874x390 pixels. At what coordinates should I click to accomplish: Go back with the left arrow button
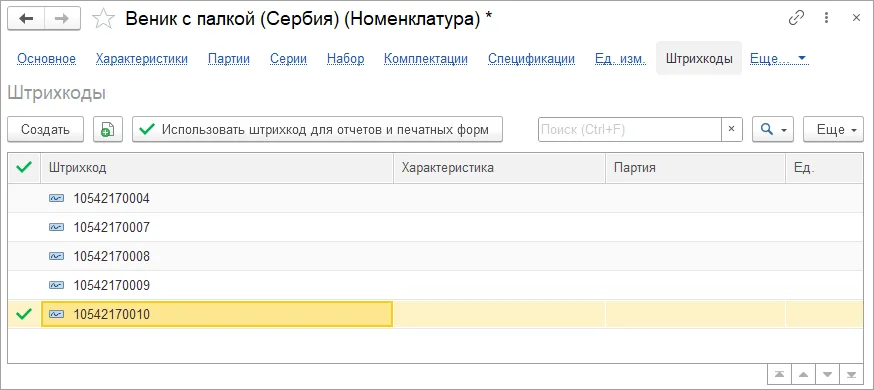click(x=26, y=19)
